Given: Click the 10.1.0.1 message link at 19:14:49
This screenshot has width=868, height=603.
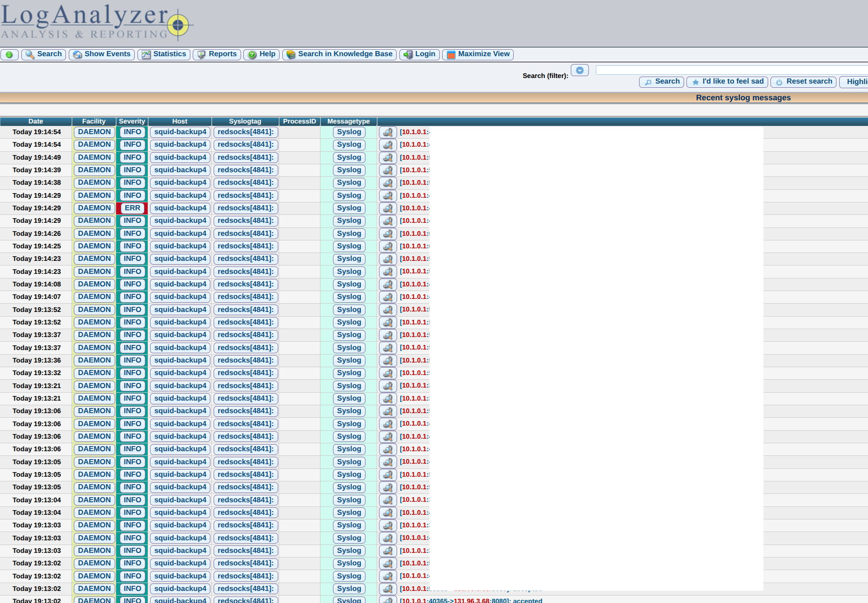Looking at the screenshot, I should (414, 157).
